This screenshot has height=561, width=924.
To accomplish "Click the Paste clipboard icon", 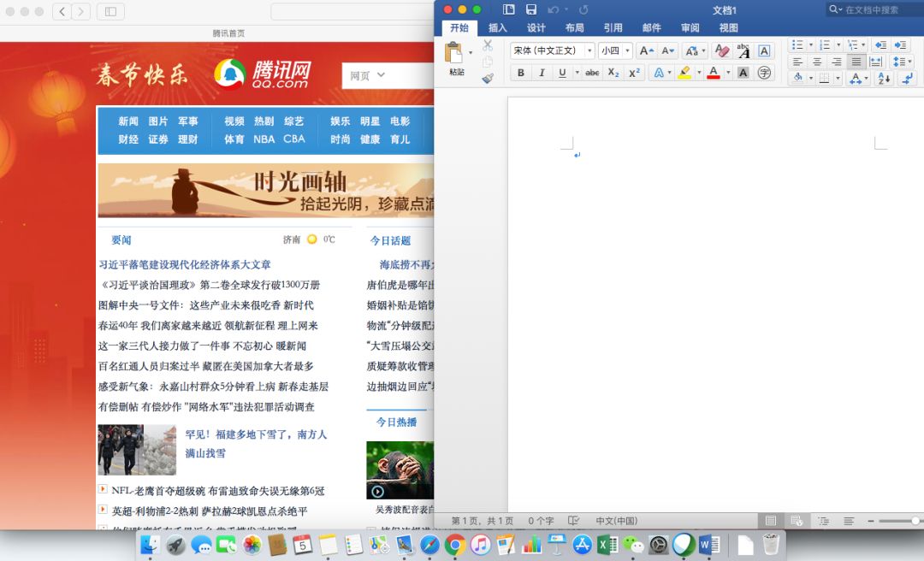I will pyautogui.click(x=454, y=54).
